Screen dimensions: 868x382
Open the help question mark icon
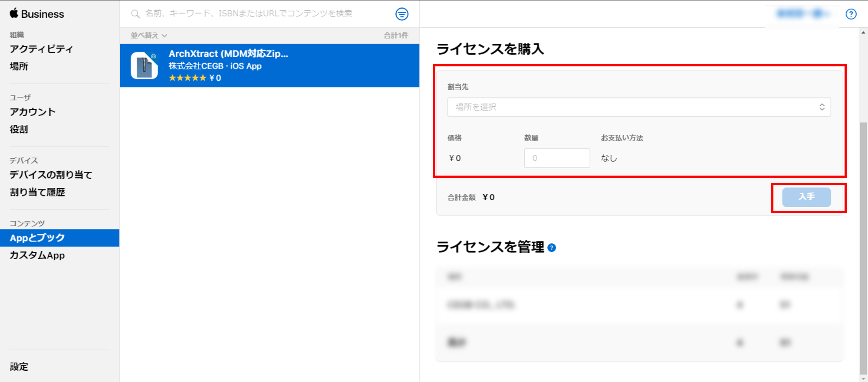click(851, 14)
